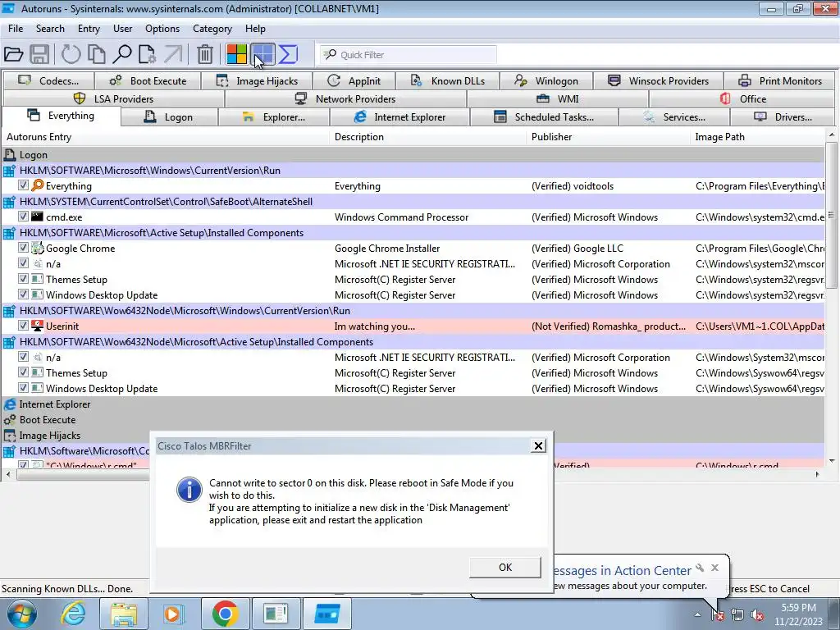The width and height of the screenshot is (840, 630).
Task: Open the Windows Start button
Action: [x=22, y=614]
